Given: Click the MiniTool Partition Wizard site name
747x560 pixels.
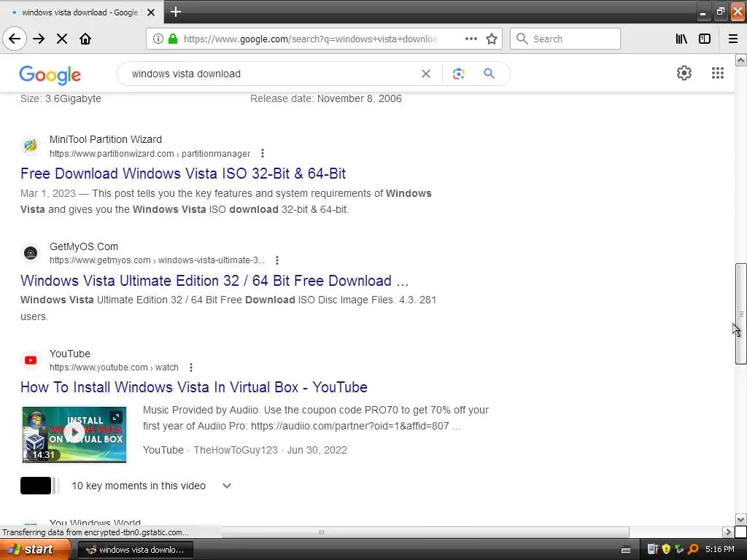Looking at the screenshot, I should click(106, 139).
